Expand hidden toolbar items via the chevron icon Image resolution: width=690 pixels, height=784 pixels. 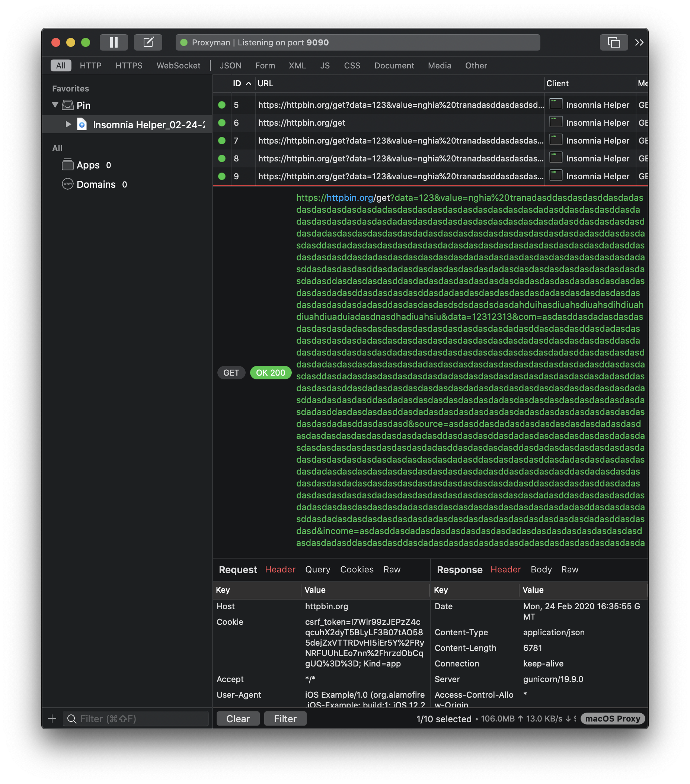pyautogui.click(x=639, y=42)
